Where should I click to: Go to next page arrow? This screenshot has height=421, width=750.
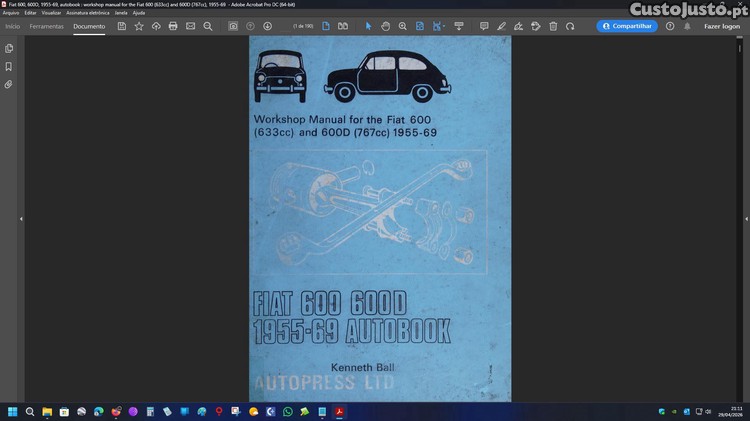click(267, 26)
